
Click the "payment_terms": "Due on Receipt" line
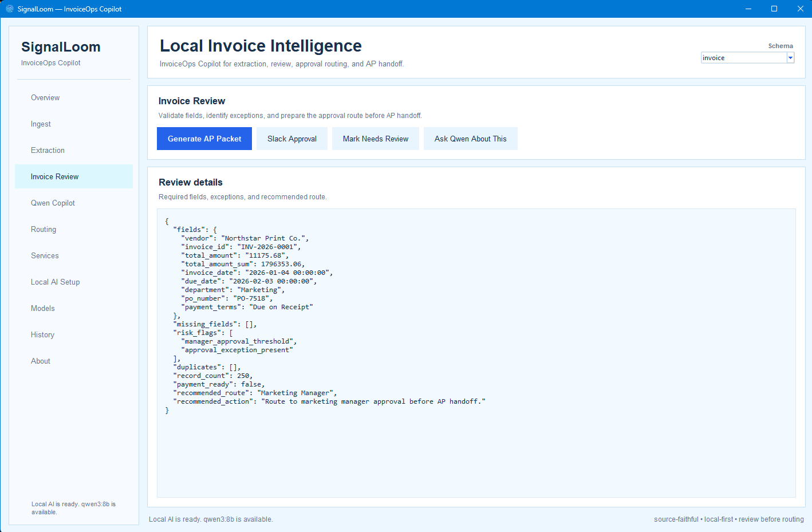pyautogui.click(x=247, y=307)
